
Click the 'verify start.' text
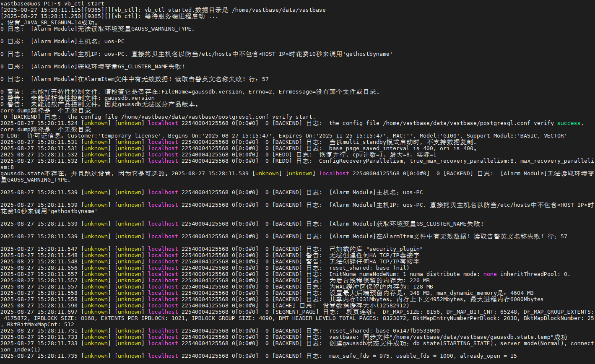tap(294, 117)
